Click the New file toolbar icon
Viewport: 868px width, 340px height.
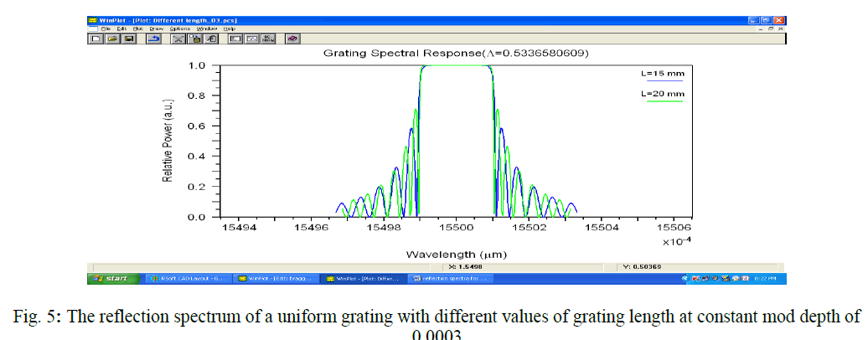pos(96,39)
